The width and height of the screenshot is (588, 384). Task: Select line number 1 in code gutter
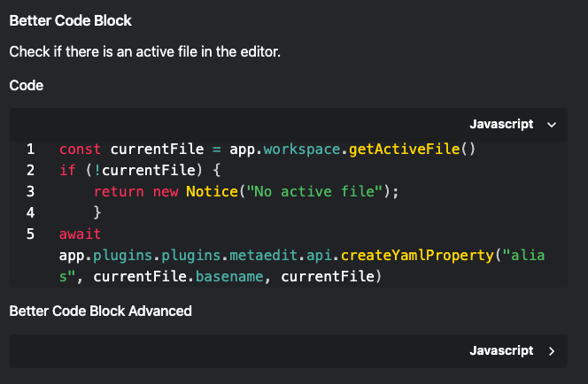pyautogui.click(x=31, y=149)
